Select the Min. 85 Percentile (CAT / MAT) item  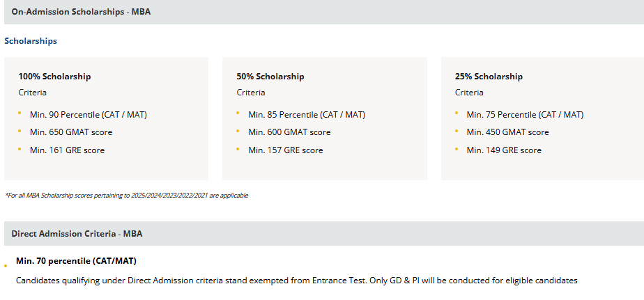(307, 115)
